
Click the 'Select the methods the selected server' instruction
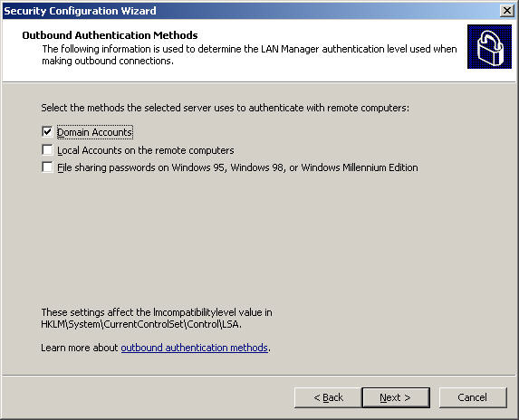click(225, 108)
